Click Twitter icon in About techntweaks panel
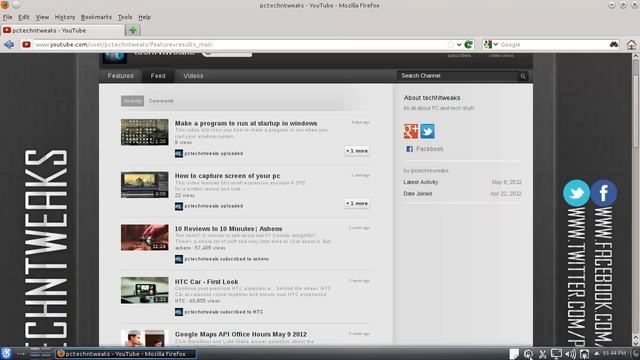 pyautogui.click(x=427, y=131)
